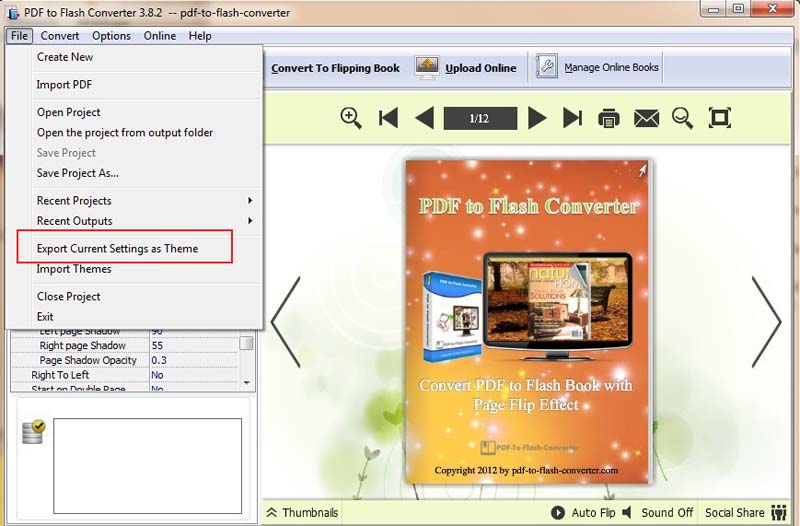Flip to next page with large right chevron
The height and width of the screenshot is (526, 800).
coord(766,322)
